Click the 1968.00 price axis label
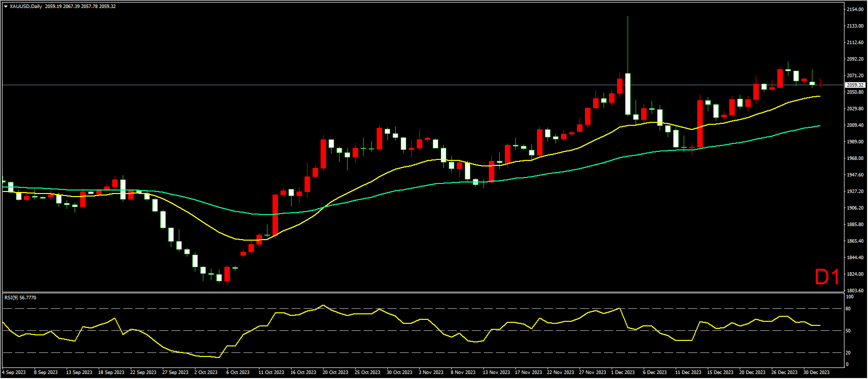Viewport: 868px width, 379px height. click(855, 158)
